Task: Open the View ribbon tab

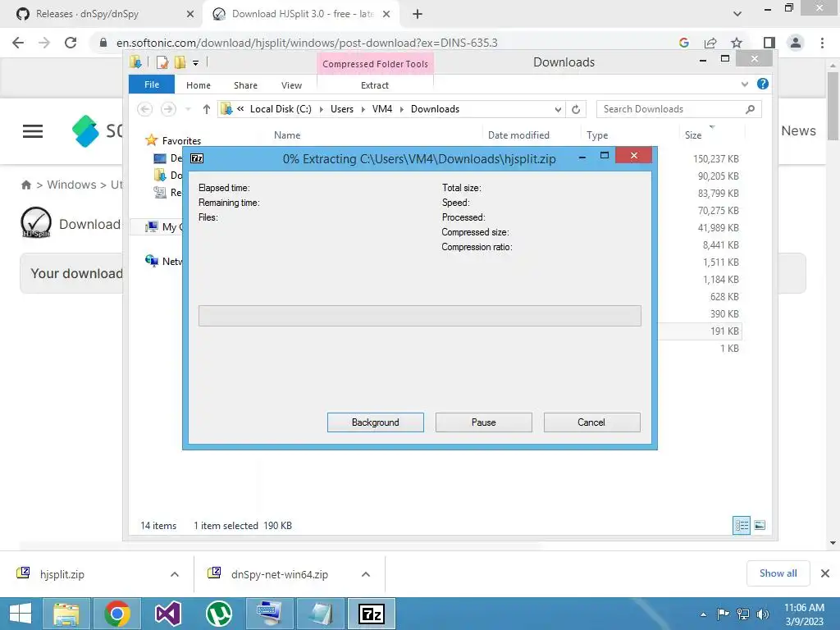Action: coord(291,85)
